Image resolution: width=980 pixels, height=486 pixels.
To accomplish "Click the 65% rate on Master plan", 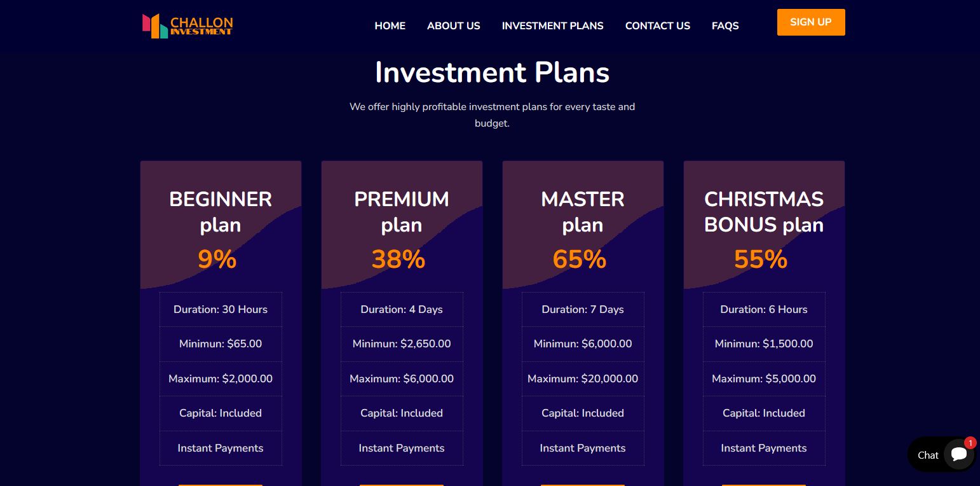I will coord(580,260).
